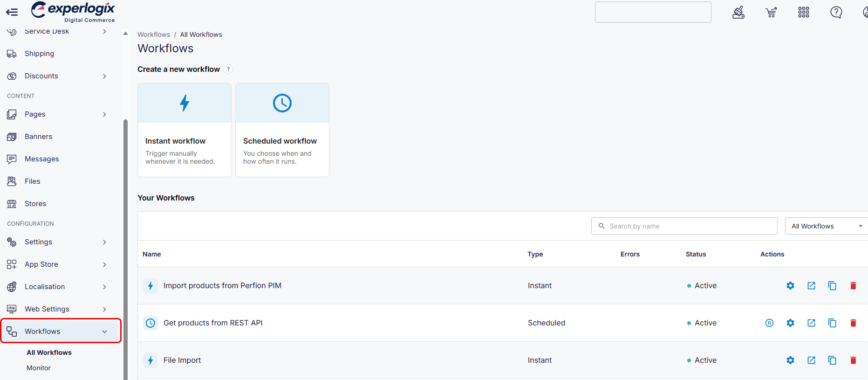The height and width of the screenshot is (380, 868).
Task: Select All Workflows sidebar submenu item
Action: point(49,352)
